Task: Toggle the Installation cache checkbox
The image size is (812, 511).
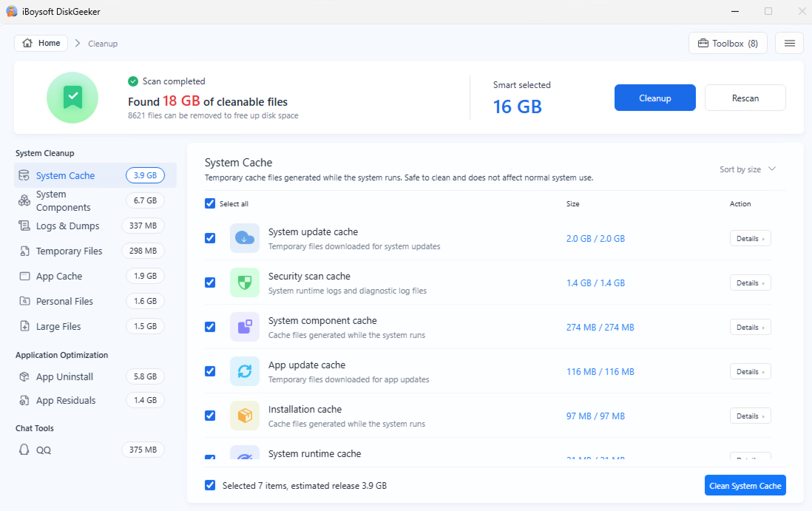Action: [x=210, y=416]
